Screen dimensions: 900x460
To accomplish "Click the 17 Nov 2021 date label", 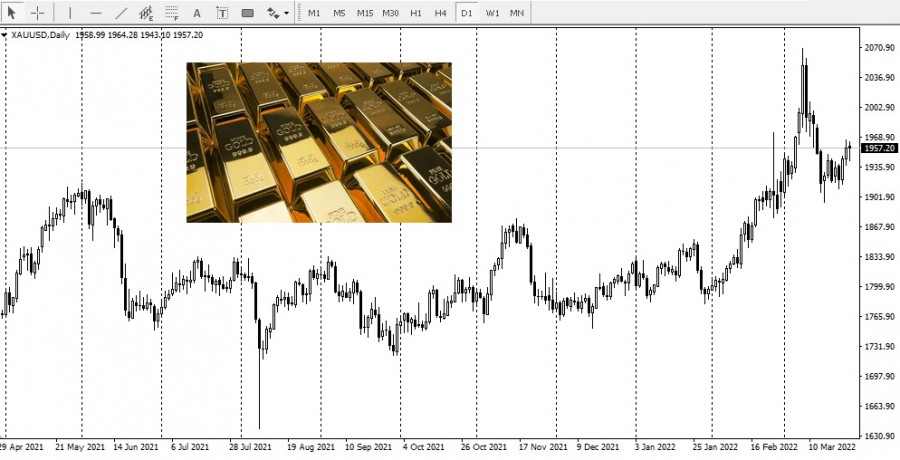I will [x=543, y=447].
